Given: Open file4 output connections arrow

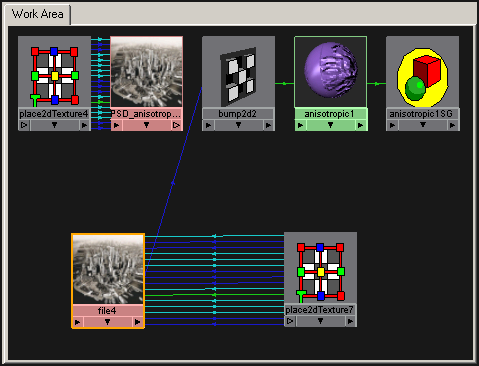Looking at the screenshot, I should (x=137, y=322).
